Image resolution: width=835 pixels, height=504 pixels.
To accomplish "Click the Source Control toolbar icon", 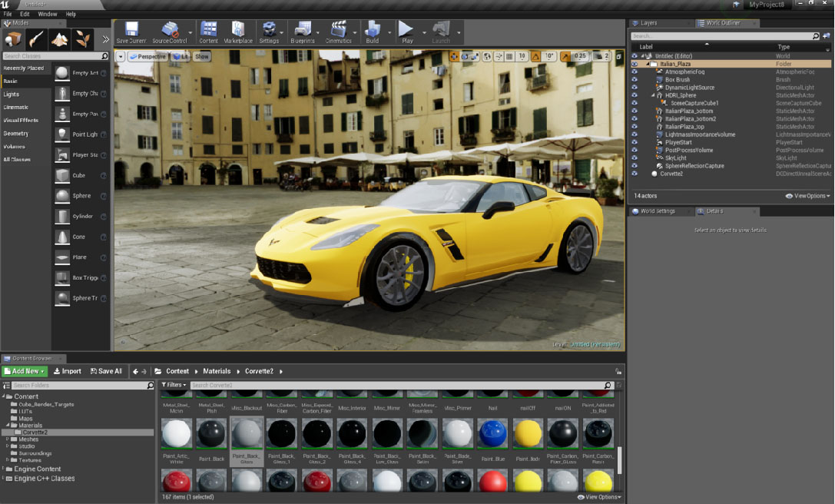I will pos(170,31).
